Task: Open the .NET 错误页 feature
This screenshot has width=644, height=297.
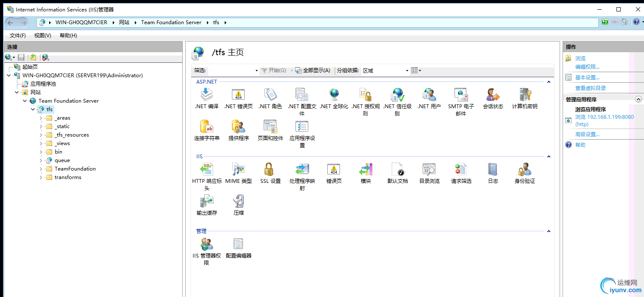Action: click(x=238, y=98)
